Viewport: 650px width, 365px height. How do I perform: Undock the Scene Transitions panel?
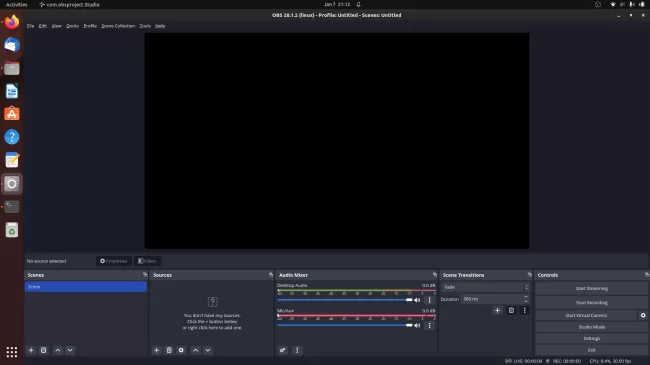tap(529, 275)
